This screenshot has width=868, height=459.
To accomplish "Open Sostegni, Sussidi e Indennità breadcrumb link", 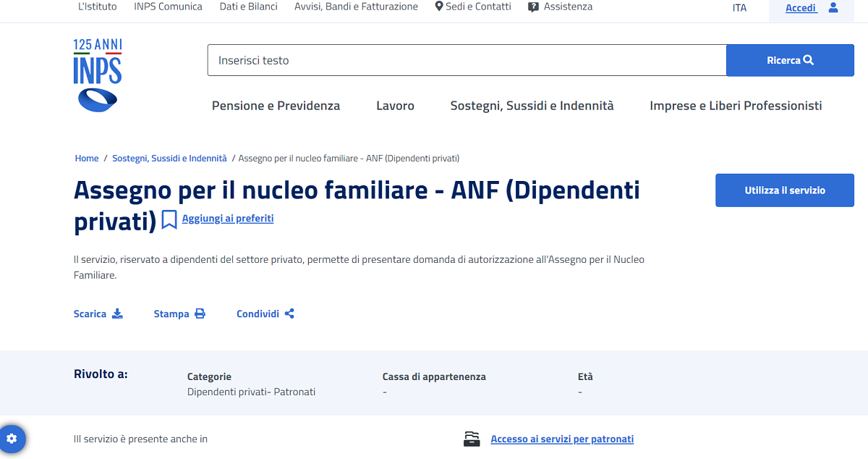I will 169,158.
